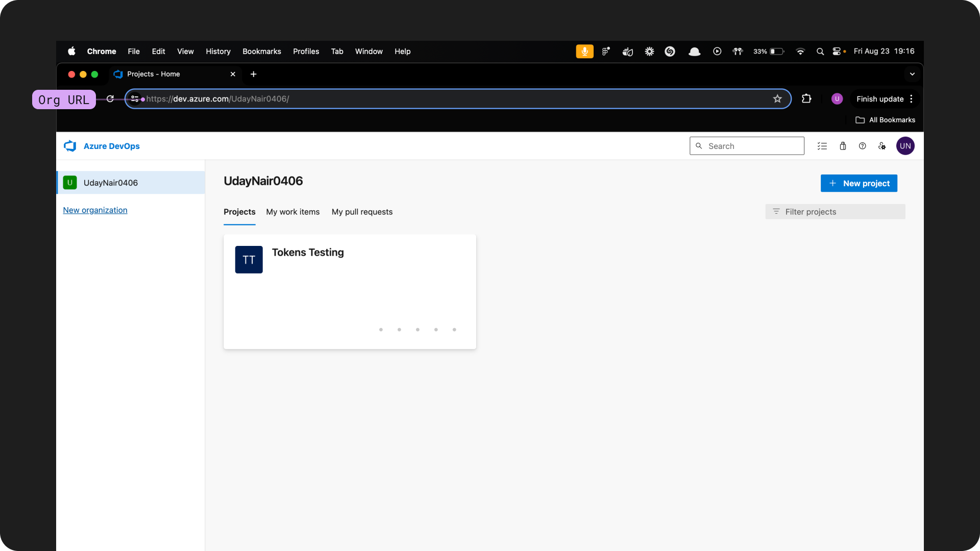Click the play circle menu bar icon
The height and width of the screenshot is (551, 980).
click(x=717, y=51)
